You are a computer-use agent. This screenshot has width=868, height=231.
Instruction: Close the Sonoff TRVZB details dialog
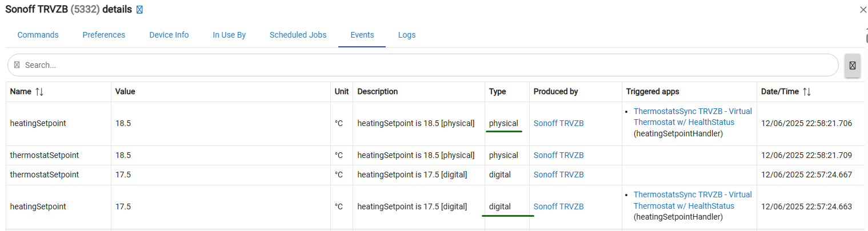(x=863, y=10)
